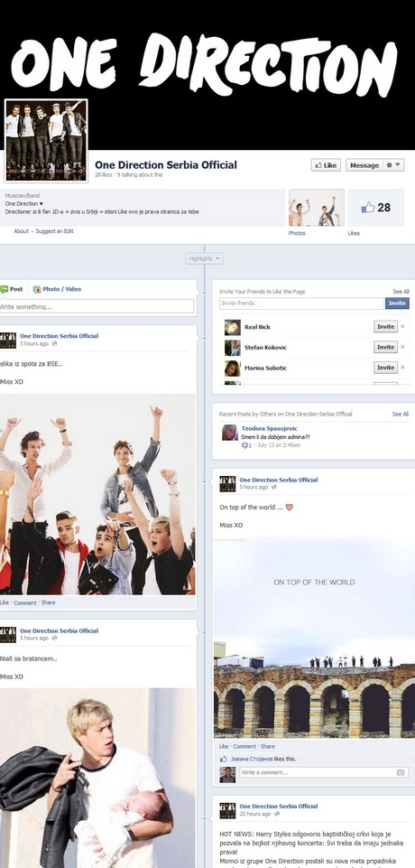The height and width of the screenshot is (868, 415).
Task: Open the 20 hours ago timestamp
Action: click(x=254, y=815)
